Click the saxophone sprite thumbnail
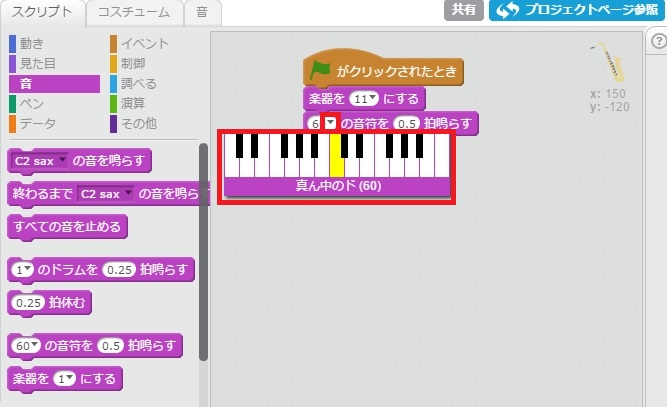The image size is (667, 407). (x=608, y=62)
